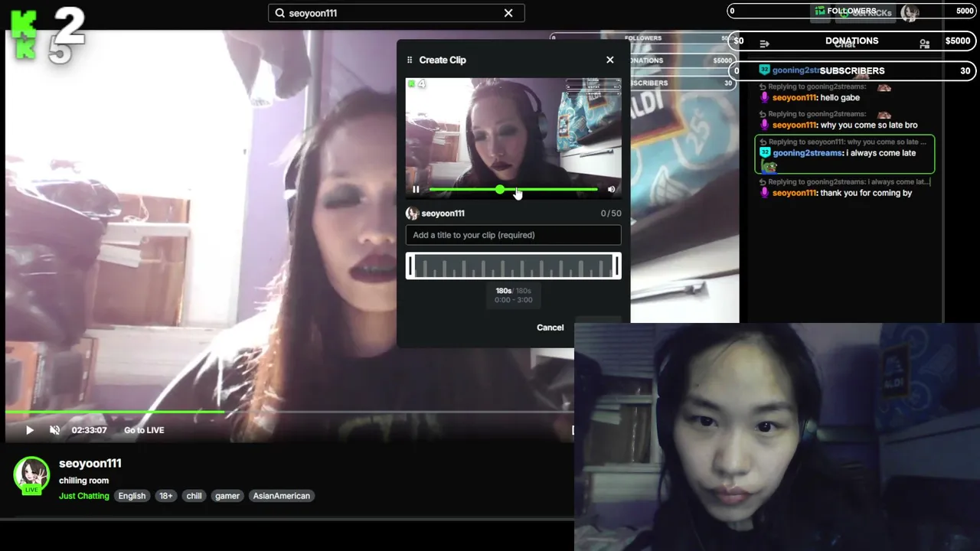Grab the Create Clip drag handle icon
This screenshot has width=980, height=551.
(x=410, y=60)
